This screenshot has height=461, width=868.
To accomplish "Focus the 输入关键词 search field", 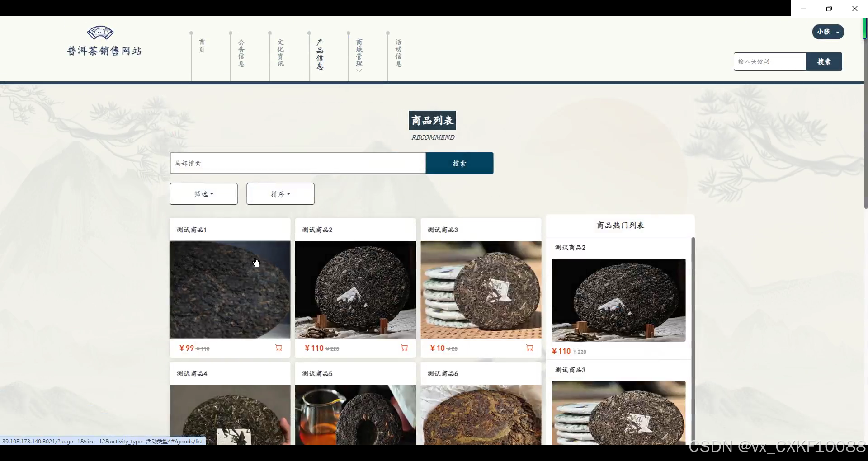I will (769, 61).
